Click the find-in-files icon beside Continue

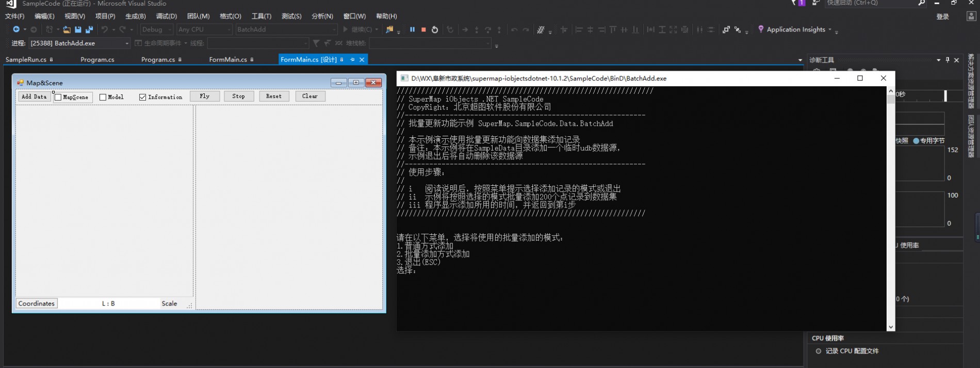coord(389,29)
